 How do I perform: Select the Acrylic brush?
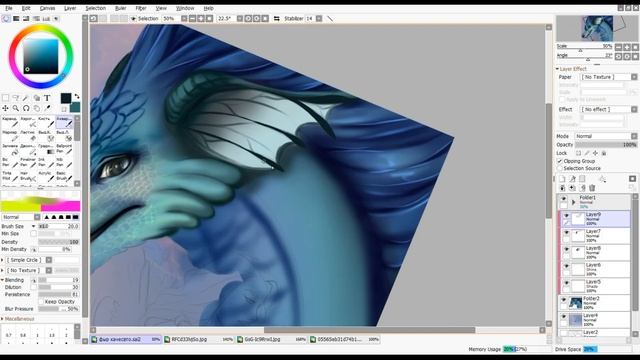(x=46, y=176)
